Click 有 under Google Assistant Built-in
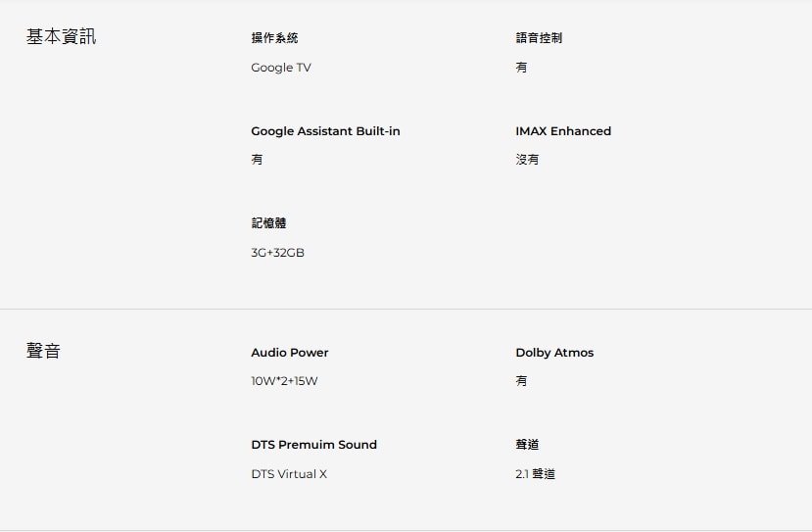The width and height of the screenshot is (812, 532). (257, 160)
